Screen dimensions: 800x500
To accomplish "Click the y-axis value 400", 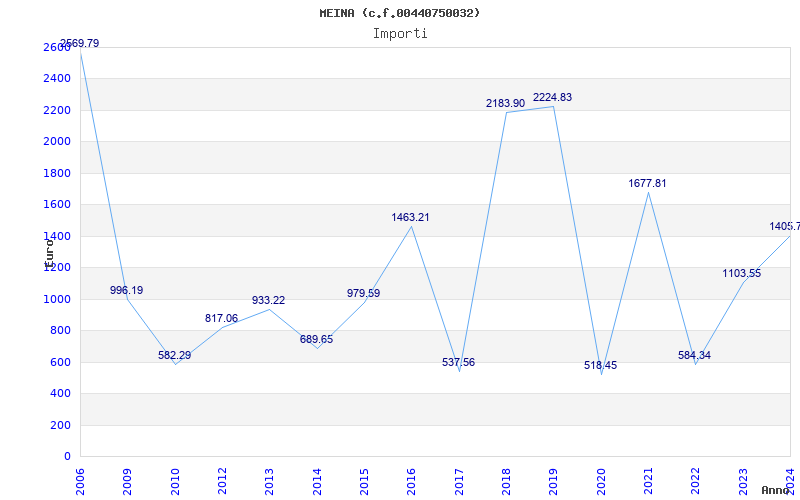I will click(x=61, y=393).
